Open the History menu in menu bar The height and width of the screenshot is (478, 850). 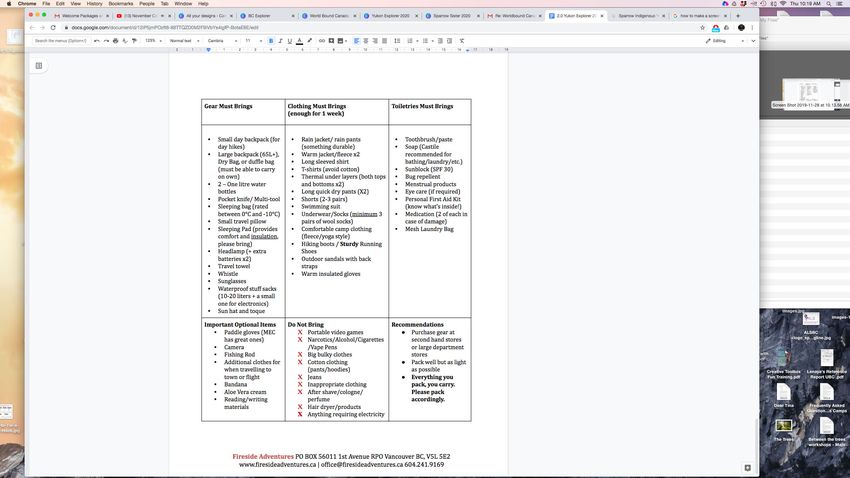coord(94,3)
